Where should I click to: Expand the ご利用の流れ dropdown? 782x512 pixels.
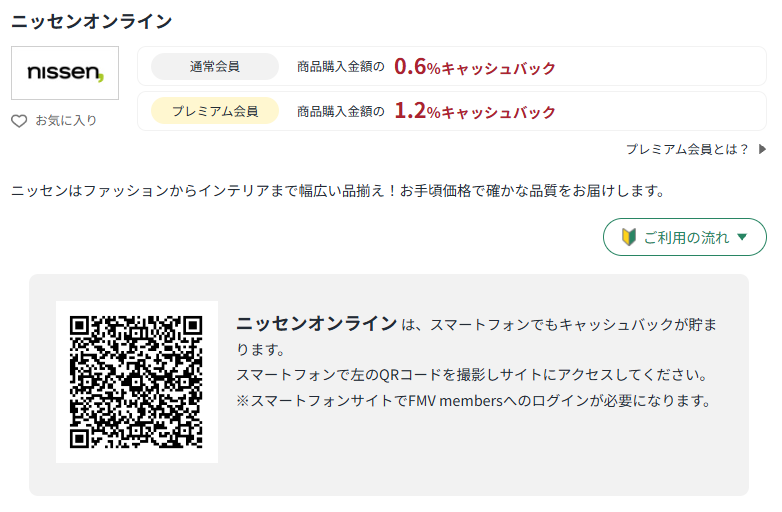[x=685, y=237]
